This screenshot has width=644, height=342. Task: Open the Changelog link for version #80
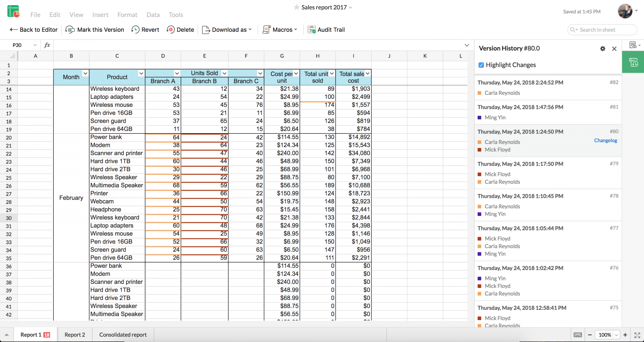tap(605, 141)
